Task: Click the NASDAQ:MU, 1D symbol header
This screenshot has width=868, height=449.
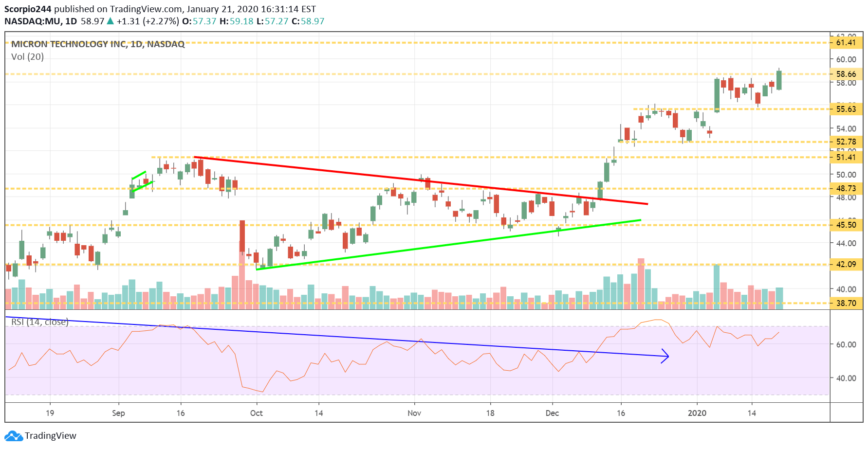Action: 41,21
